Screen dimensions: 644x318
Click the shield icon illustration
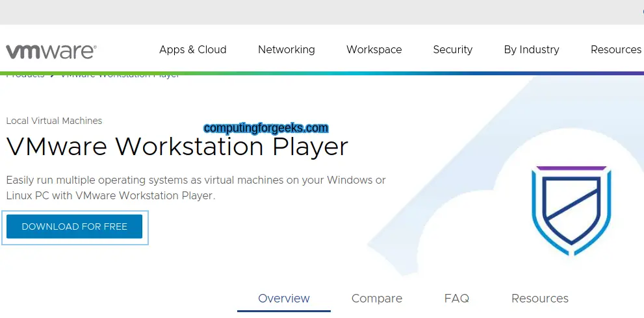click(x=571, y=210)
